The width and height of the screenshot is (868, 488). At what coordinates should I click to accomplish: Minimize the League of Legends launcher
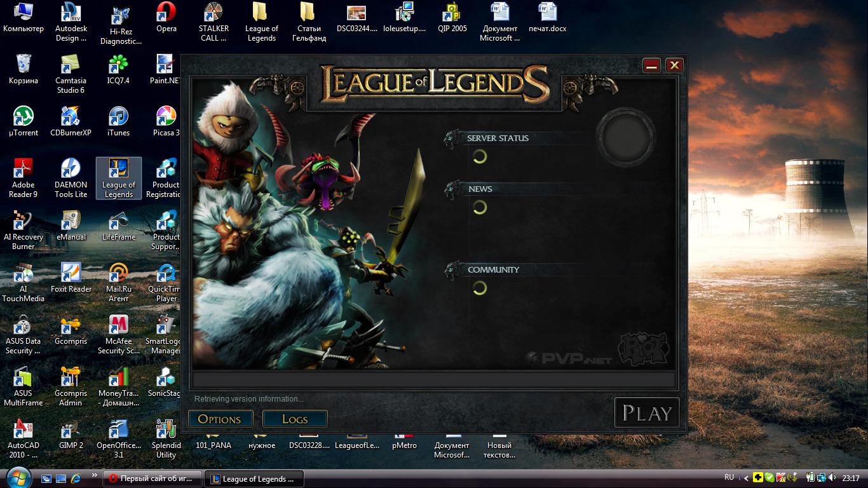click(x=651, y=65)
